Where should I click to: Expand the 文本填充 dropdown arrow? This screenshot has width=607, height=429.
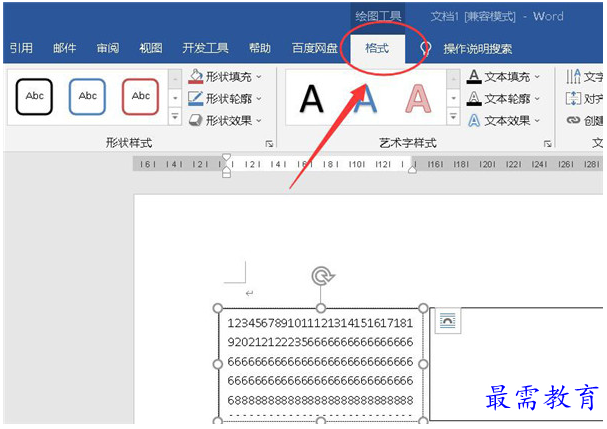point(537,77)
